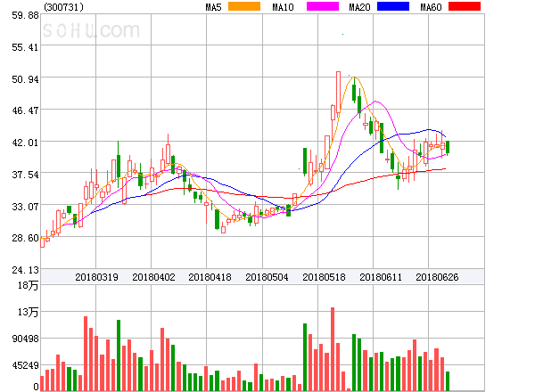Select the stock code (300731) label

(63, 7)
